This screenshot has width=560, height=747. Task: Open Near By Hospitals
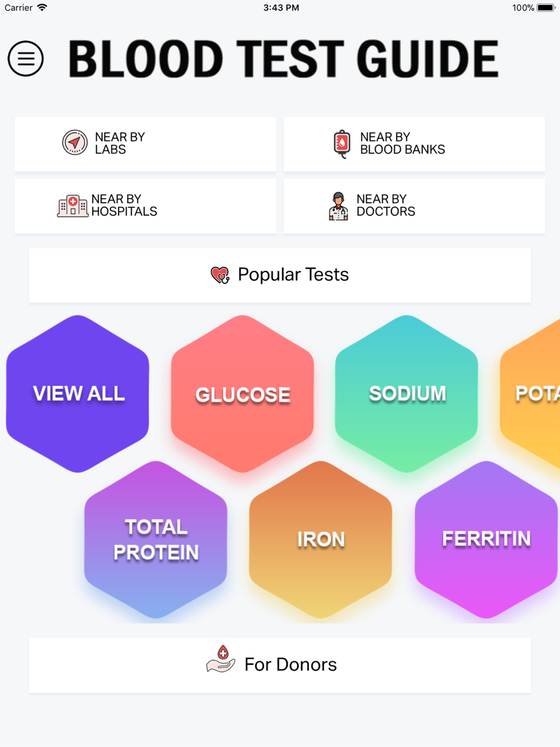146,206
